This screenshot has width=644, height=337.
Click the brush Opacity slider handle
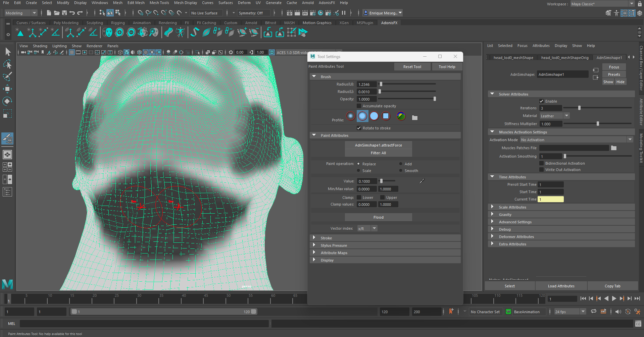pyautogui.click(x=435, y=99)
